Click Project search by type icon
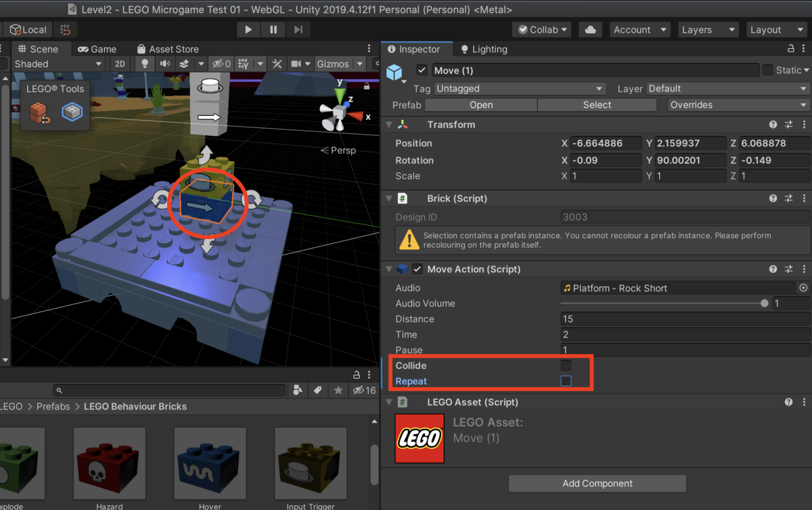This screenshot has height=510, width=812. click(298, 390)
